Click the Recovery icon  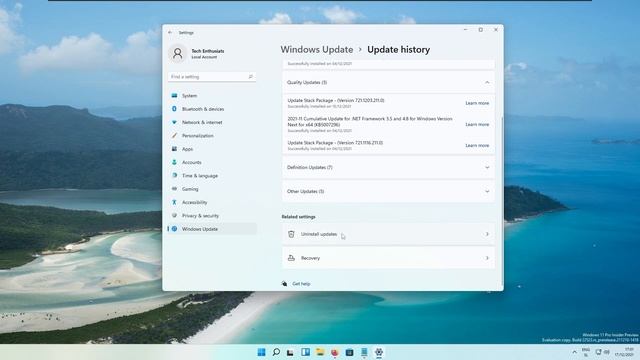[x=291, y=258]
